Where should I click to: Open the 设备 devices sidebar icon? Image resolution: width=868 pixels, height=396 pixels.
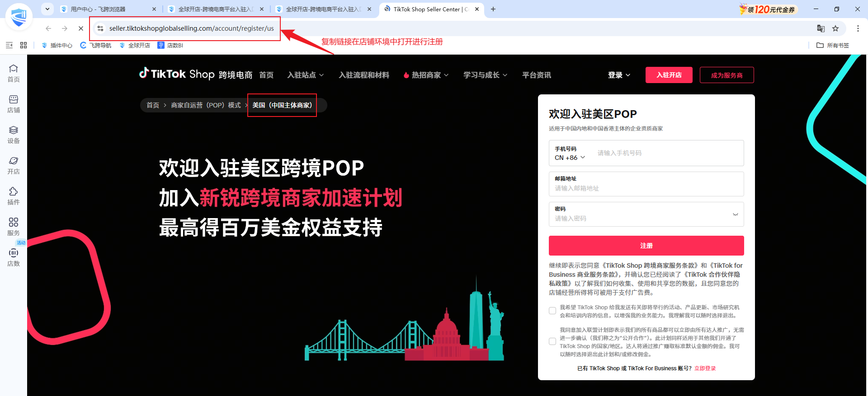coord(14,135)
